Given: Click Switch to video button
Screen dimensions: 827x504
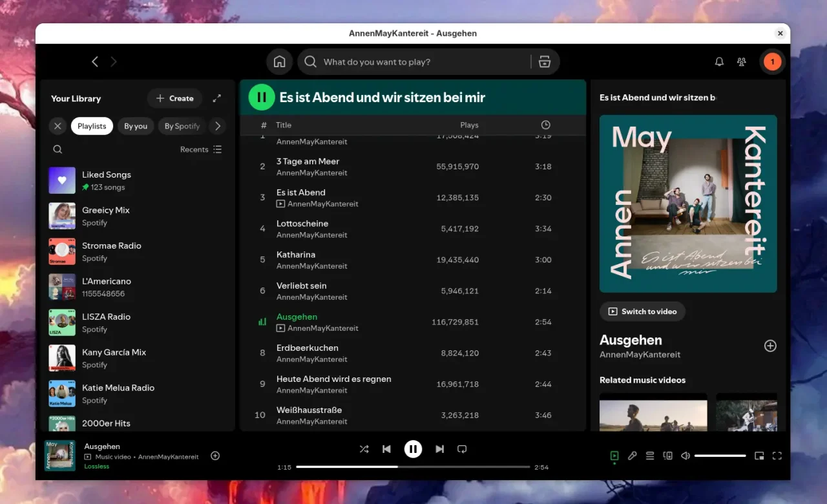Looking at the screenshot, I should pyautogui.click(x=642, y=311).
